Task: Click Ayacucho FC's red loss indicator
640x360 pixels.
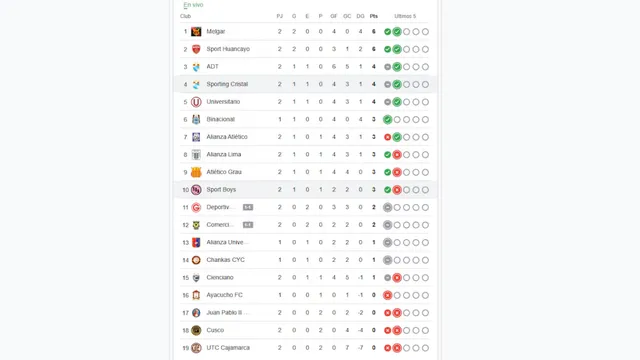Action: 387,295
